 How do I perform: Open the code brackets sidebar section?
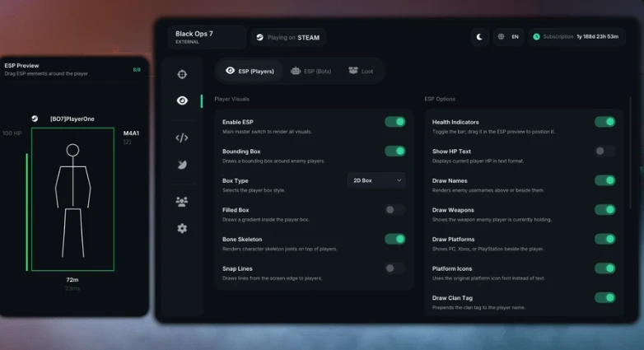[x=182, y=138]
